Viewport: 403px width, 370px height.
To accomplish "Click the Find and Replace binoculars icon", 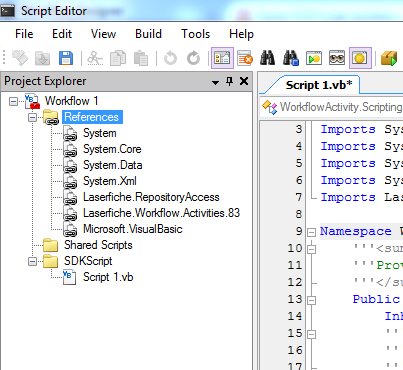I will (291, 58).
